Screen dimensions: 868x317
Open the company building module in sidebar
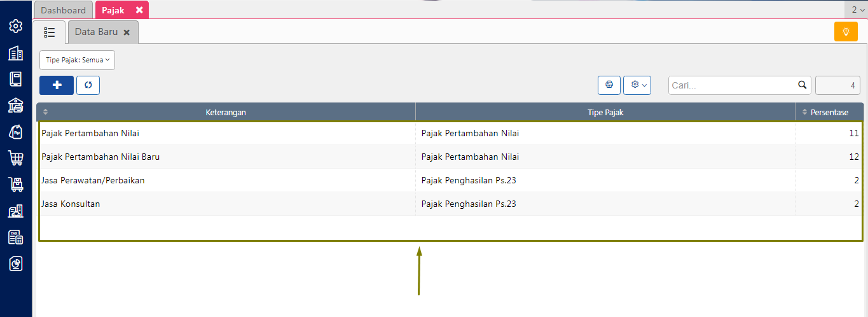pos(16,53)
